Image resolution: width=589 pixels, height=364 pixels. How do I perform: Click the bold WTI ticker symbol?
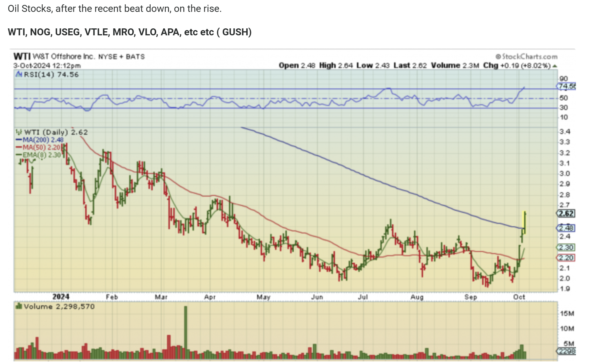[22, 56]
